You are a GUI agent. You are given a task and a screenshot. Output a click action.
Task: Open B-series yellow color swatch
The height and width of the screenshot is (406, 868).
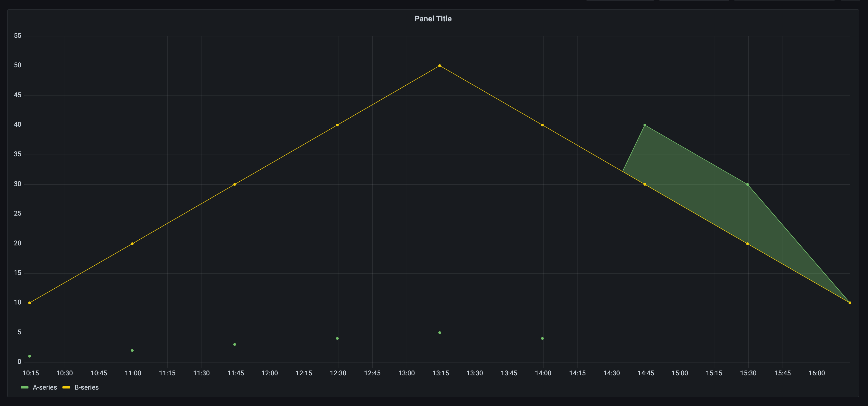point(66,387)
